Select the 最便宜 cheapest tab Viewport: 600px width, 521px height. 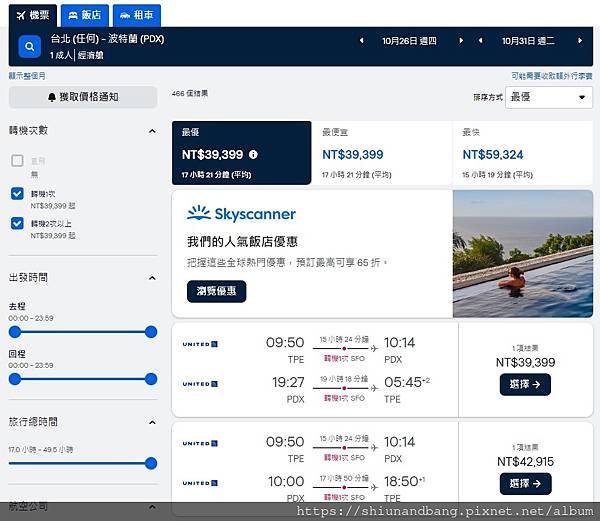(x=382, y=153)
